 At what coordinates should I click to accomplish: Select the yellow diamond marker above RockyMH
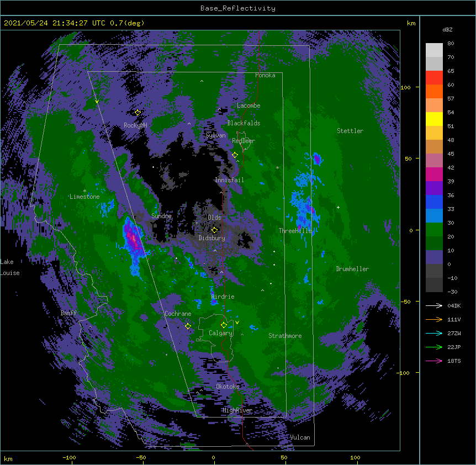[137, 113]
